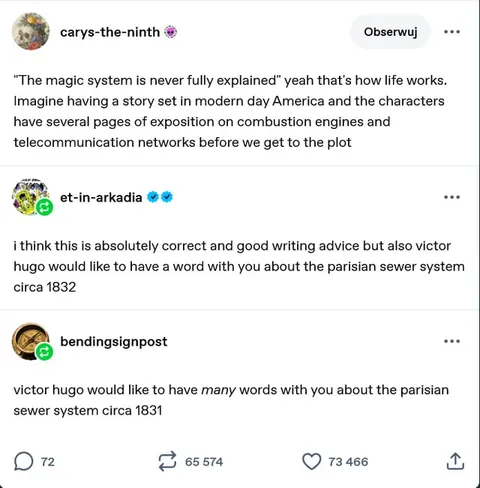Screen dimensions: 480x488
Task: Reblog the post via the arrows icon
Action: [x=167, y=461]
